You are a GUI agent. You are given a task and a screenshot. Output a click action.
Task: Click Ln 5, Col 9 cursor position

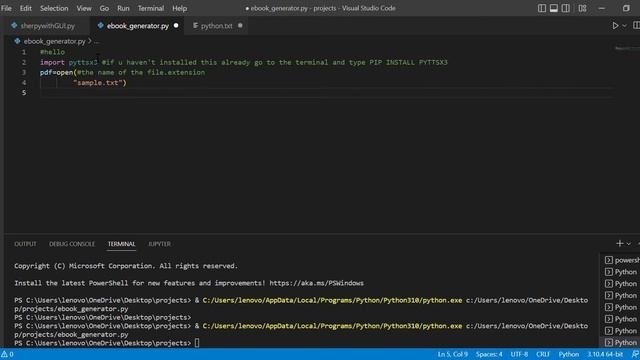(x=453, y=354)
